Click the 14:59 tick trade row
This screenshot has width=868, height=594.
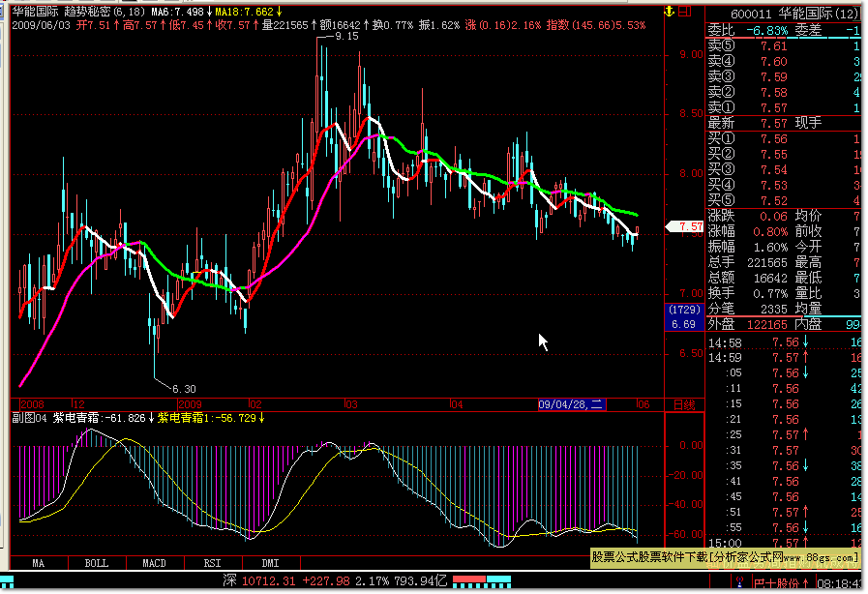click(784, 358)
